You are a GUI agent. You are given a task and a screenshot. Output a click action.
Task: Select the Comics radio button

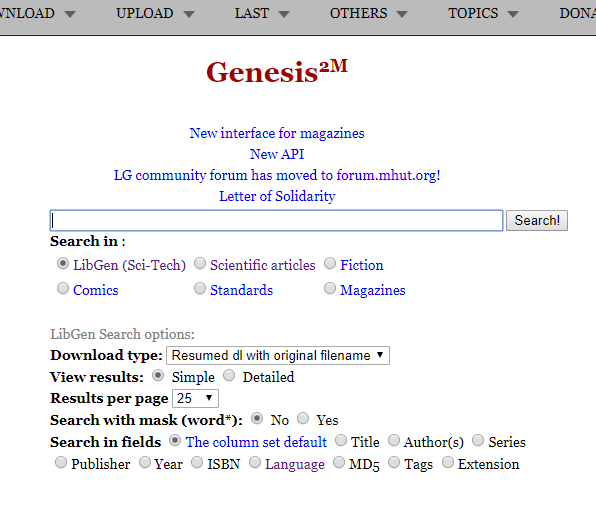[x=63, y=289]
